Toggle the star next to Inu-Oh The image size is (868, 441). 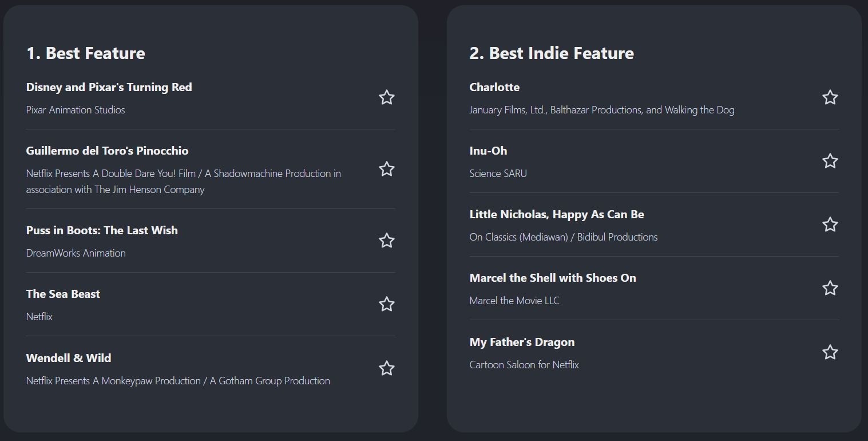pyautogui.click(x=830, y=161)
